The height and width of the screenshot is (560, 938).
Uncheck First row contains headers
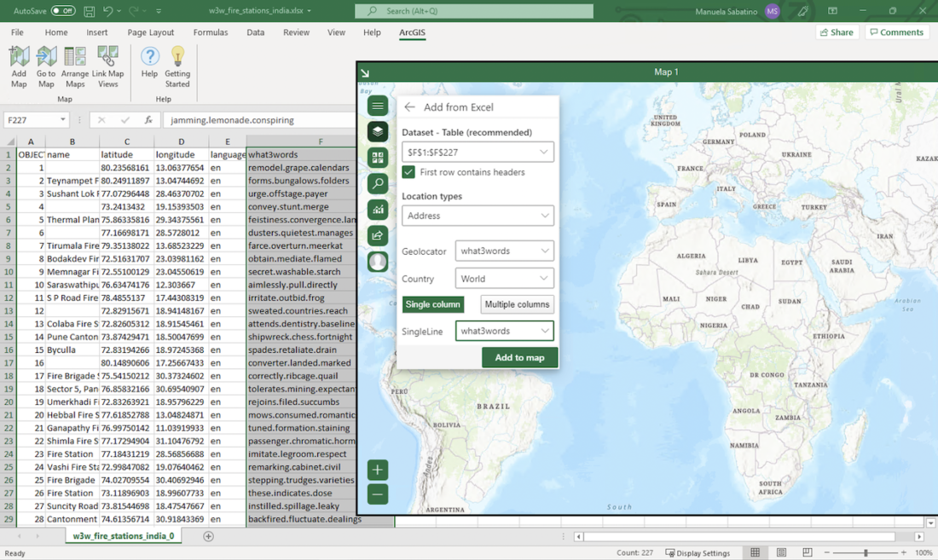coord(408,172)
